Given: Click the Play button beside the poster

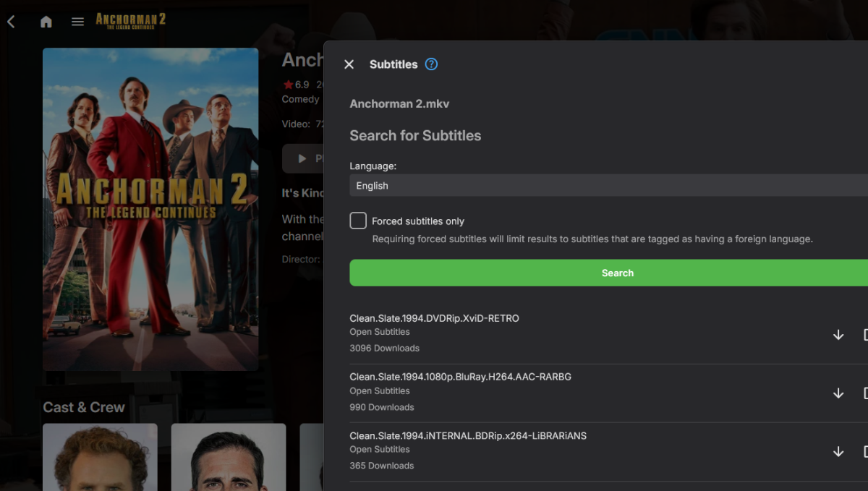Looking at the screenshot, I should (x=304, y=158).
